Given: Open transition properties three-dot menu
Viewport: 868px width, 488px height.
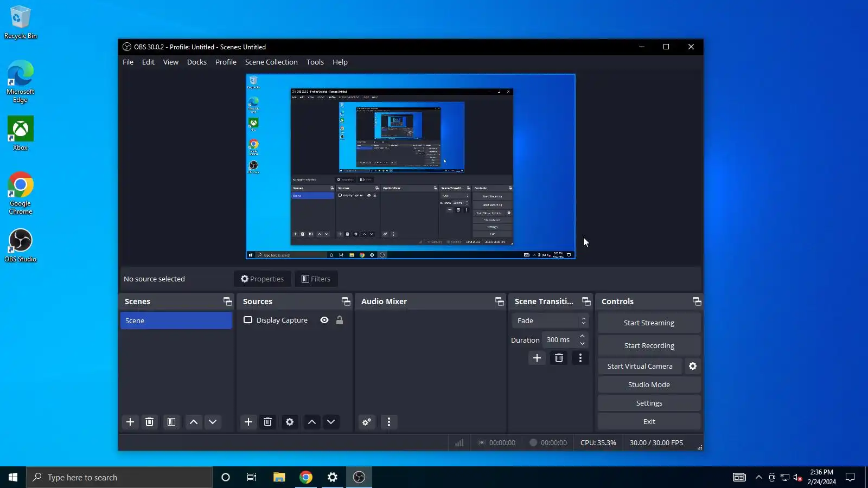Looking at the screenshot, I should [x=580, y=358].
